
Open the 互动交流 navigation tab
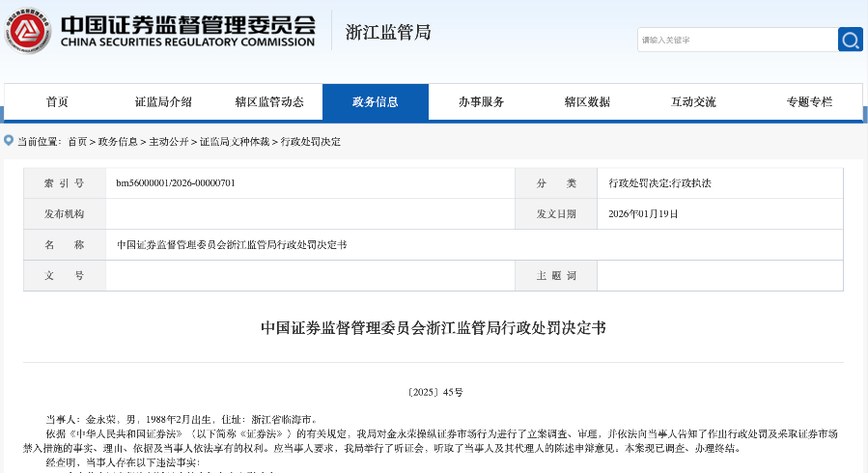(x=693, y=102)
